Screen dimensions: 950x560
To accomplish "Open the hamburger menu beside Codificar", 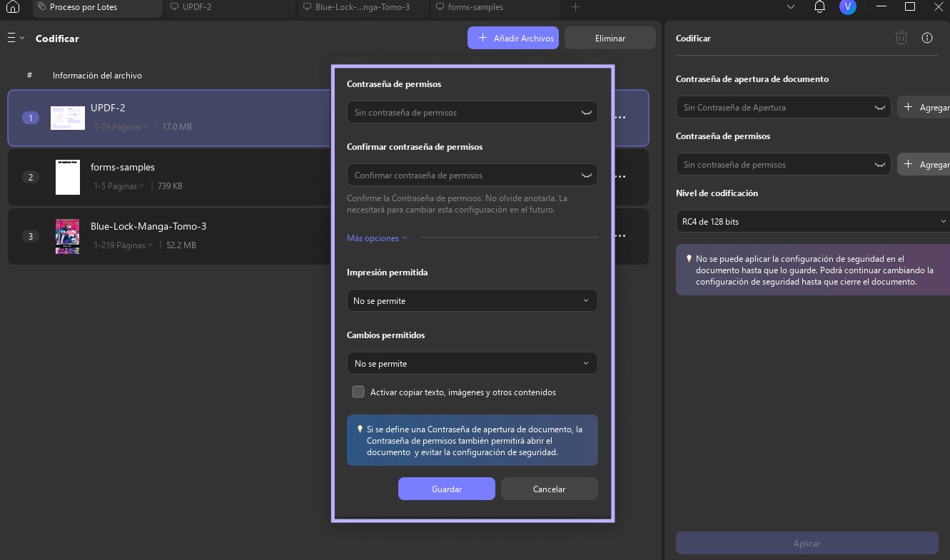I will 15,38.
